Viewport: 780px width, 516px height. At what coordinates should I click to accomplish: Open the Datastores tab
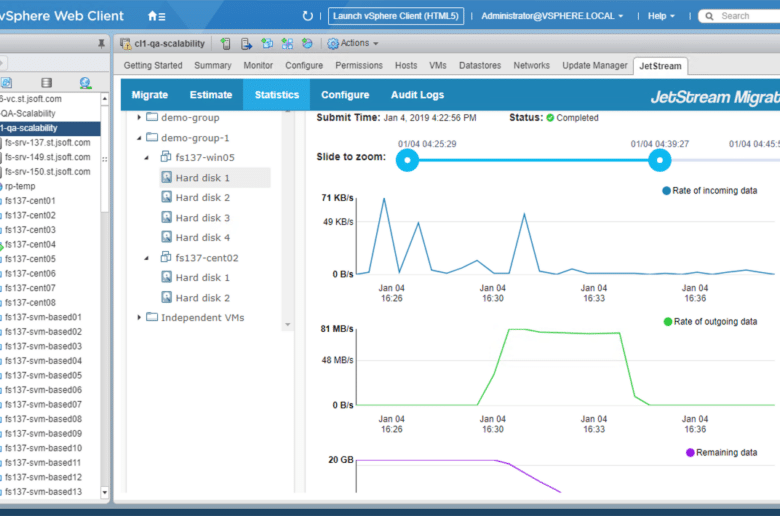pyautogui.click(x=480, y=65)
